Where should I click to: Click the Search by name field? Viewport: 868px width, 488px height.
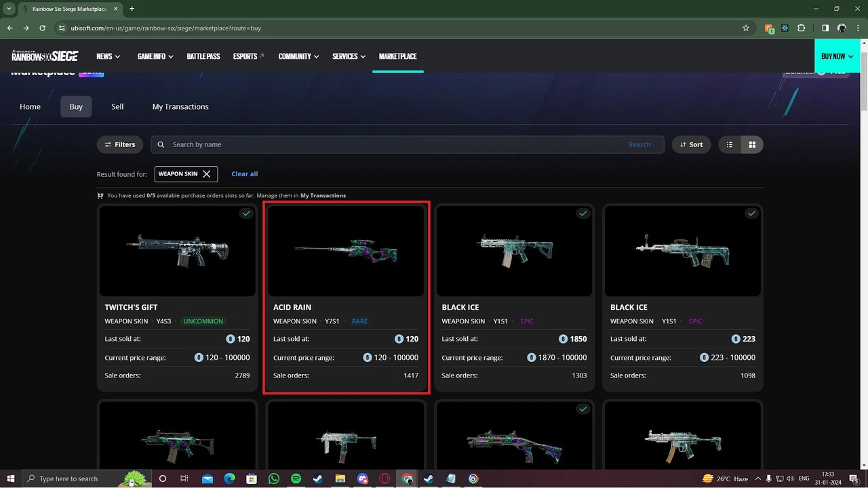[x=393, y=144]
